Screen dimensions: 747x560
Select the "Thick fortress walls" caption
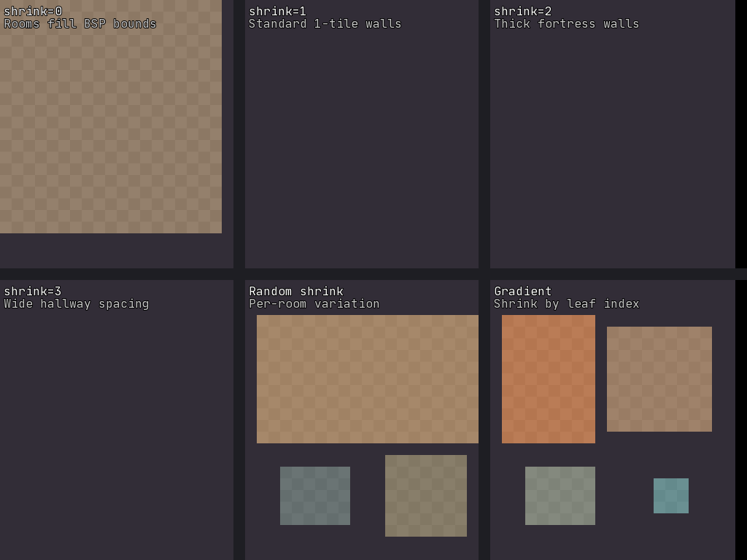(566, 24)
